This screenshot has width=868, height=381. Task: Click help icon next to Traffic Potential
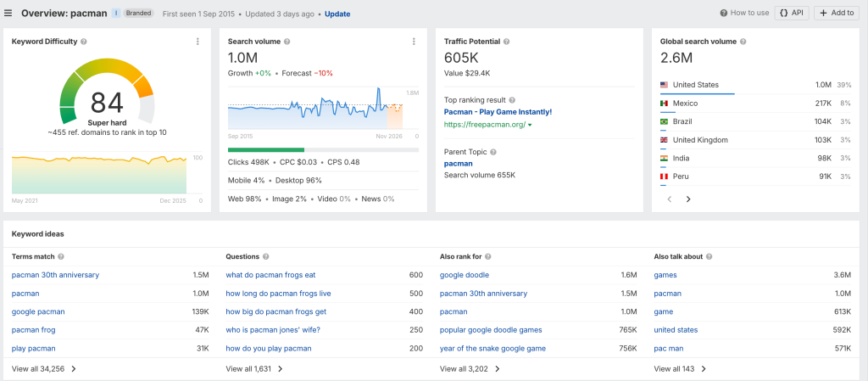click(507, 42)
